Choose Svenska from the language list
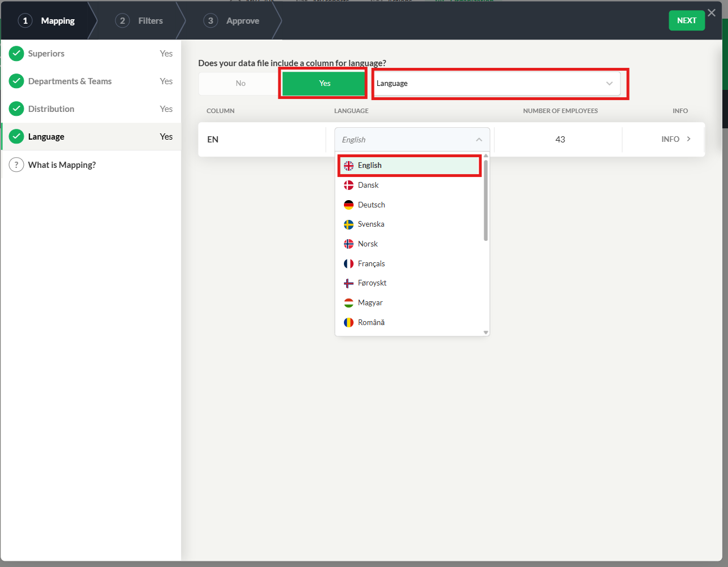The width and height of the screenshot is (728, 567). click(410, 224)
